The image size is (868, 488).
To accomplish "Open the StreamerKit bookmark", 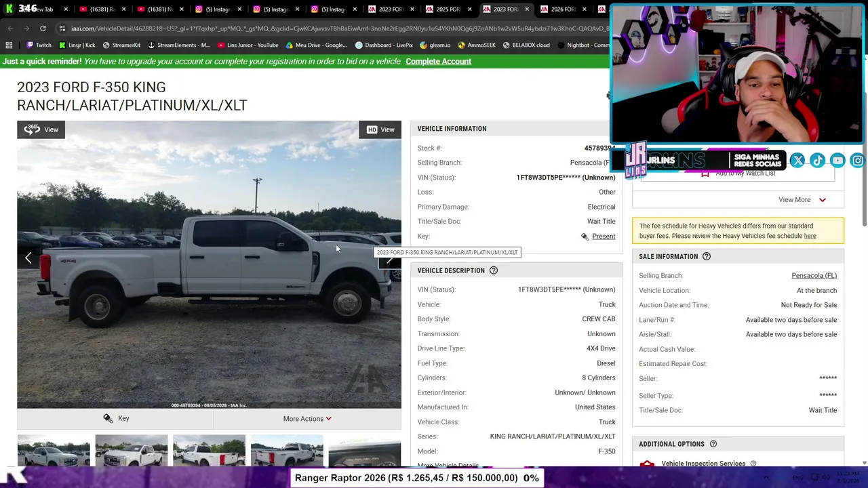I will pos(121,45).
